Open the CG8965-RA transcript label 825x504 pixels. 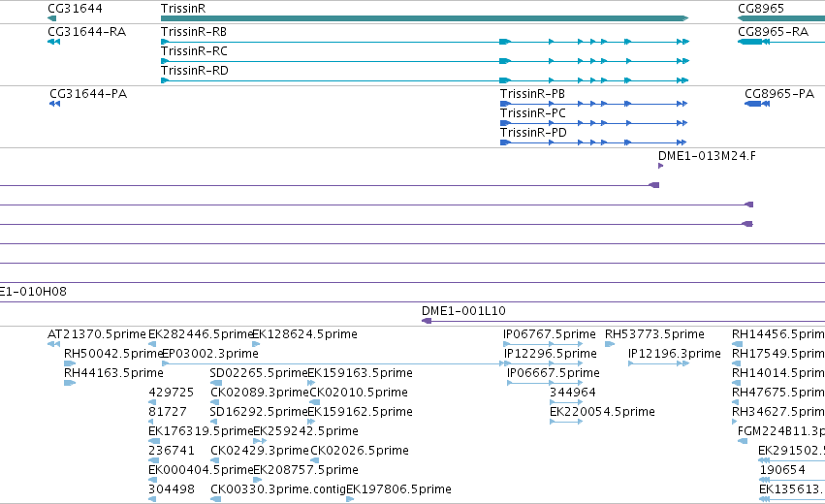click(773, 32)
